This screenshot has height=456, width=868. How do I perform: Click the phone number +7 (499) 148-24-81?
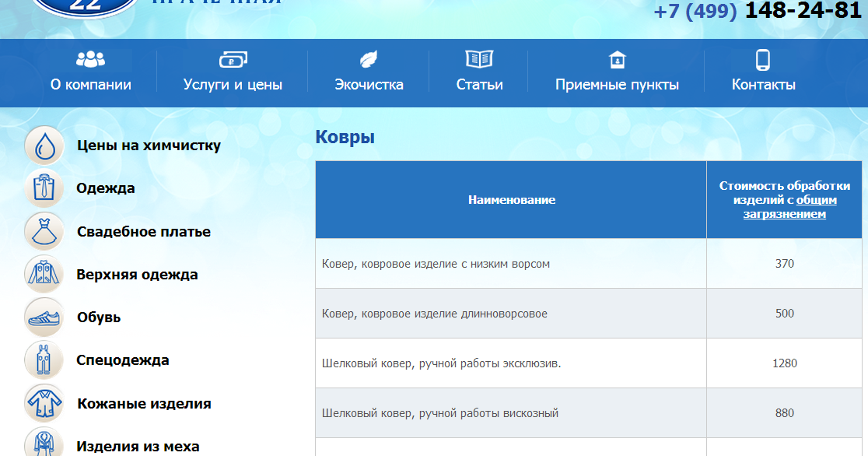758,11
